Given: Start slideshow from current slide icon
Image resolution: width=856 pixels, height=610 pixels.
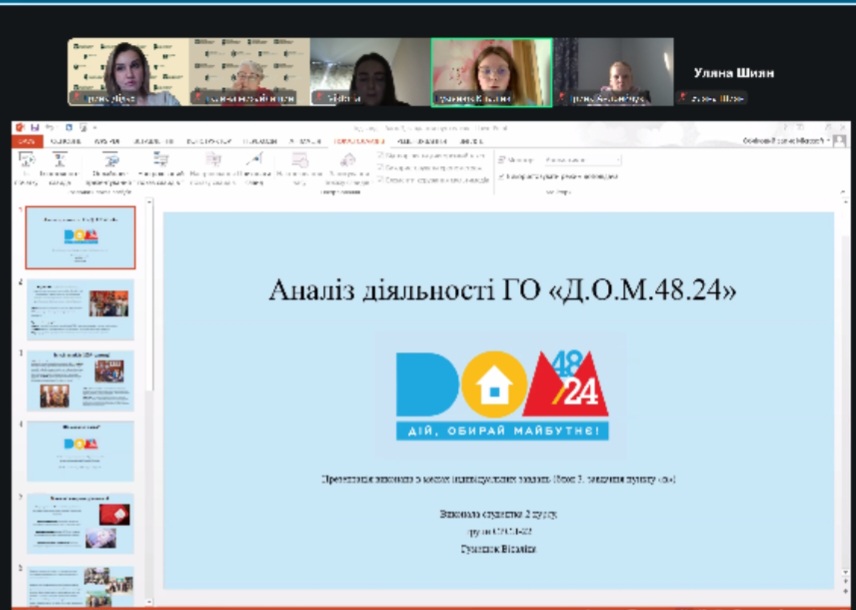Looking at the screenshot, I should pos(60,159).
